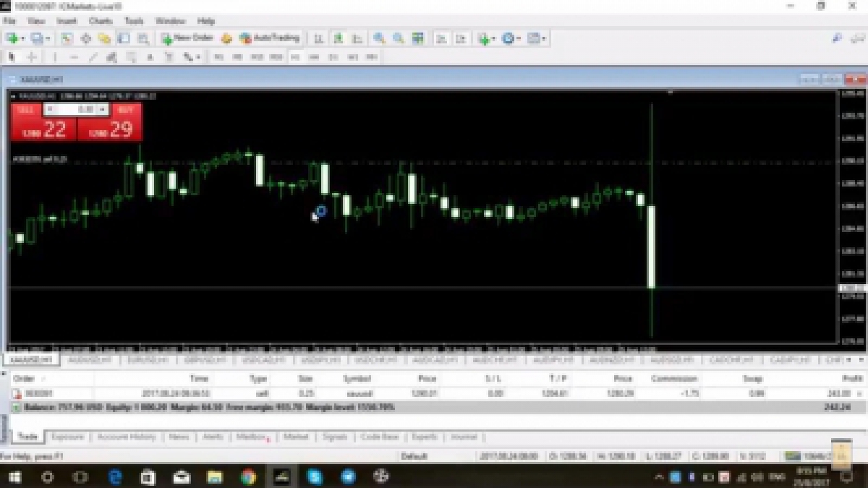Open the volume dropdown in one-click panel
The image size is (868, 488).
point(103,109)
